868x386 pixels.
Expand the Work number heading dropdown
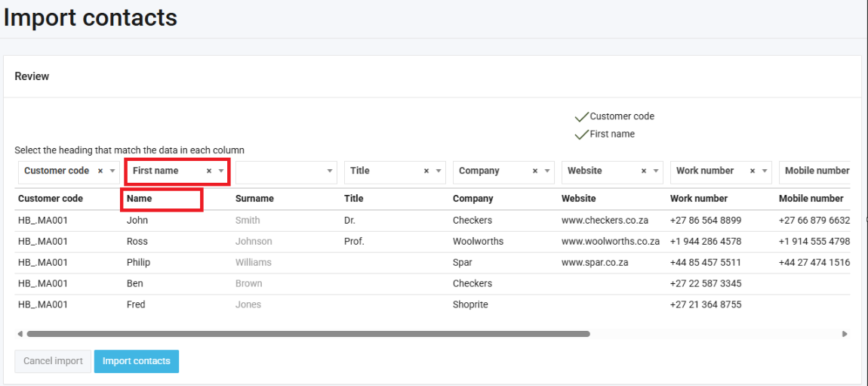coord(765,171)
